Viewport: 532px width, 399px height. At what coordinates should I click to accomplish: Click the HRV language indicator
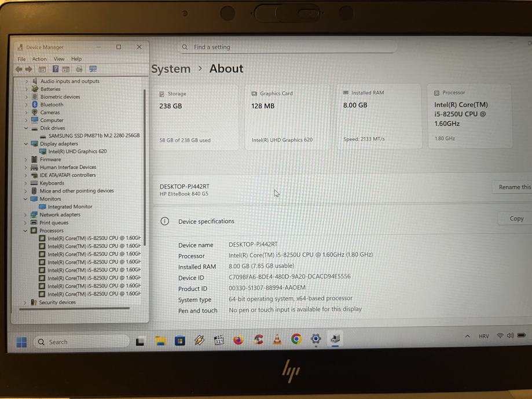click(x=483, y=336)
